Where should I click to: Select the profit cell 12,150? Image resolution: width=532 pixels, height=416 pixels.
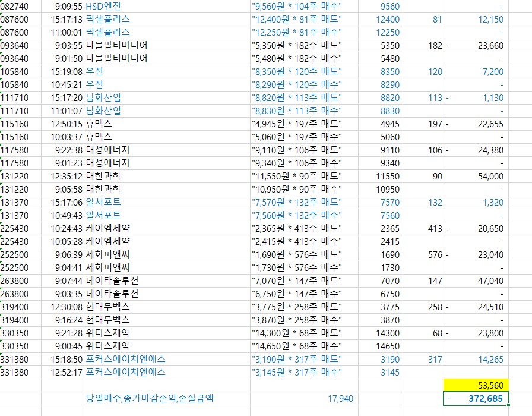point(476,20)
